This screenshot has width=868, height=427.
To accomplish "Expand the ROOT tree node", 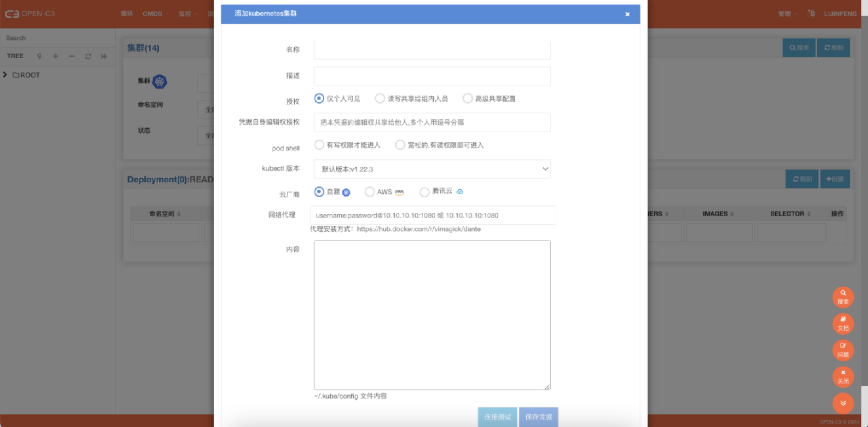I will tap(5, 75).
